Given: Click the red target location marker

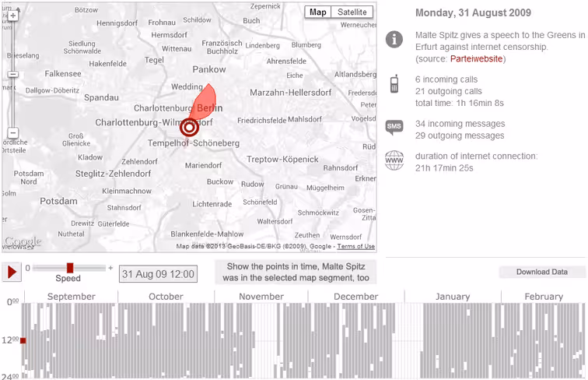Looking at the screenshot, I should (x=189, y=128).
